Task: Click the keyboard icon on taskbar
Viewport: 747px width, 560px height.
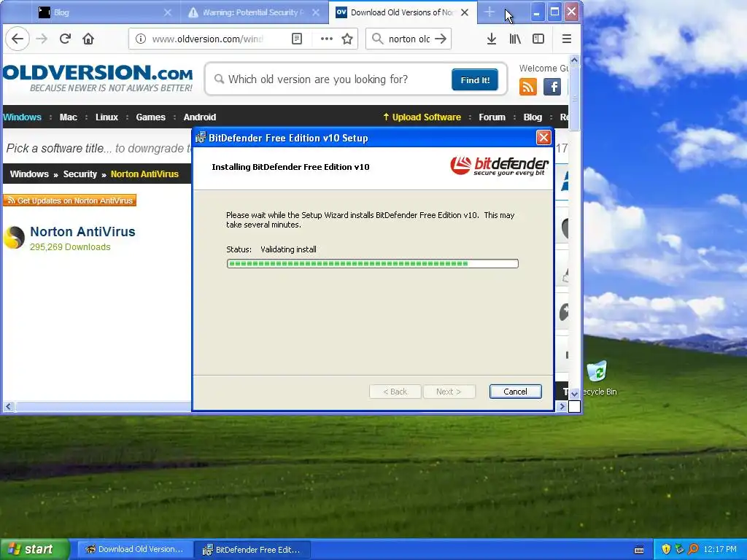Action: pyautogui.click(x=639, y=550)
